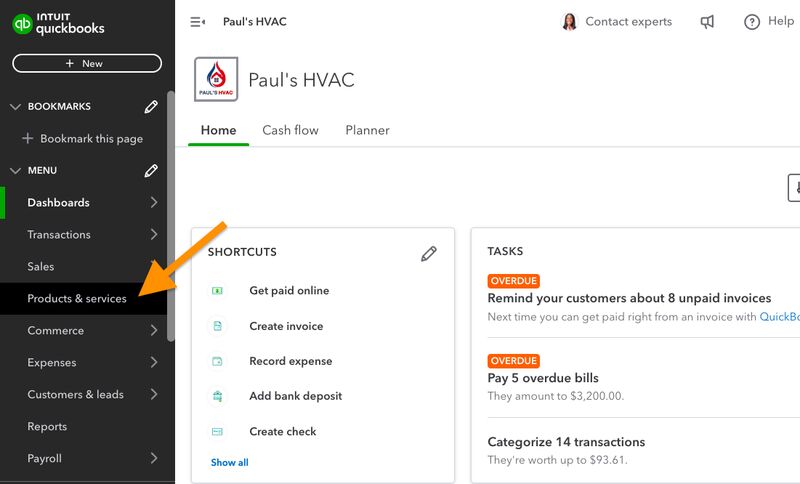Open announcements megaphone icon
Screen dimensions: 800x484
click(x=707, y=21)
